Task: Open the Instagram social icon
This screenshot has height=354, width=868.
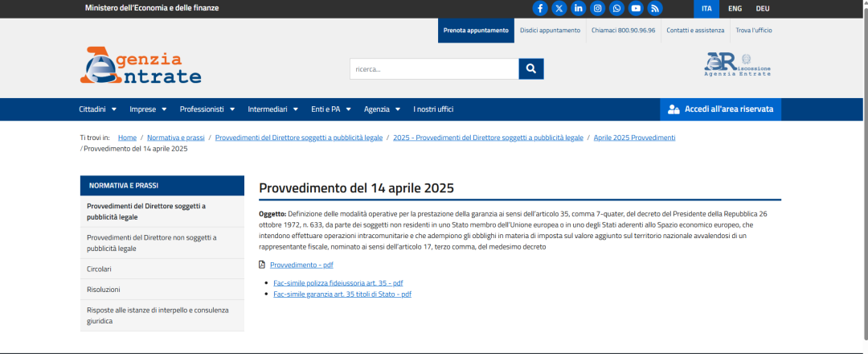Action: coord(598,8)
